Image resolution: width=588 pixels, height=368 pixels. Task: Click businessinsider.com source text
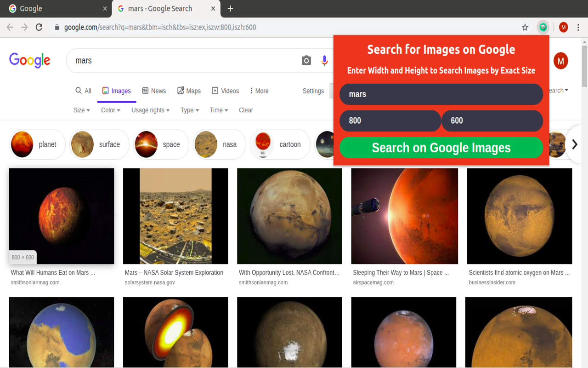[x=492, y=282]
